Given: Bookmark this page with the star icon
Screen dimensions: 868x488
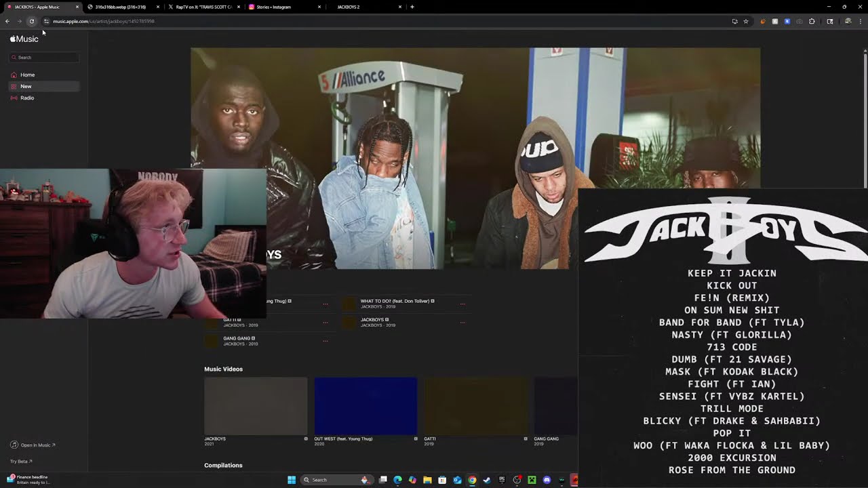Looking at the screenshot, I should coord(746,21).
